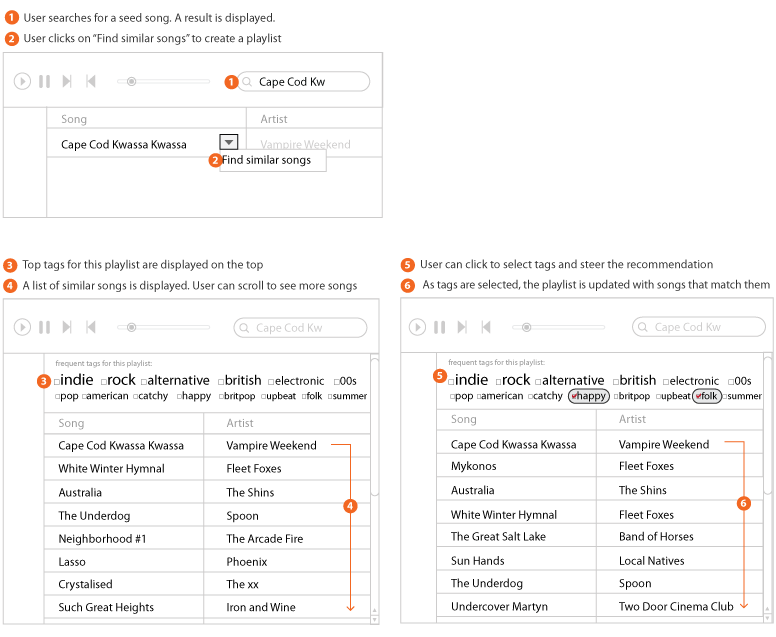Click Artist column header above the greyed Vampire Weekend
This screenshot has width=776, height=637.
pyautogui.click(x=274, y=119)
